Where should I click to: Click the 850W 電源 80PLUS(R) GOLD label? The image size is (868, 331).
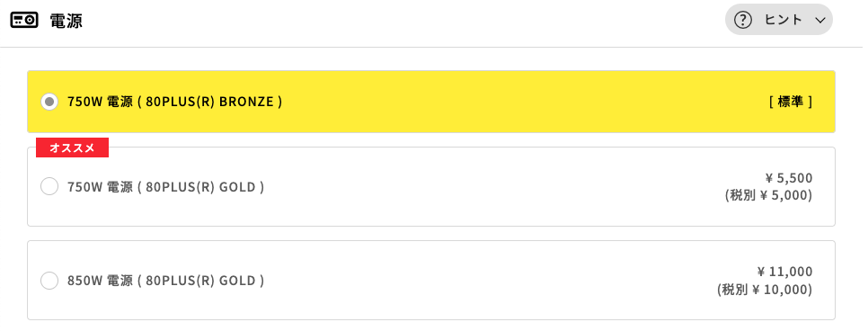coord(165,281)
